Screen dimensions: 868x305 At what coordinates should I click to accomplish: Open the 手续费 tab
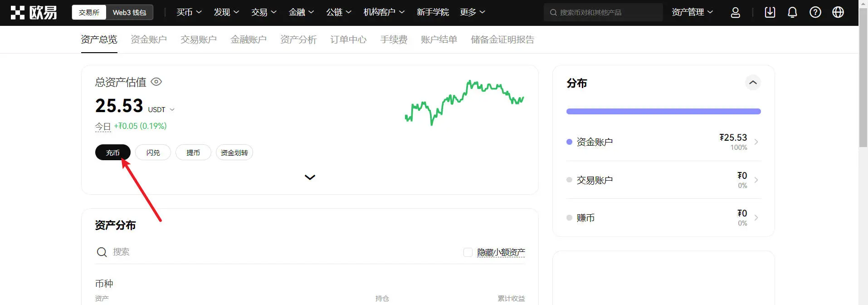pyautogui.click(x=394, y=39)
